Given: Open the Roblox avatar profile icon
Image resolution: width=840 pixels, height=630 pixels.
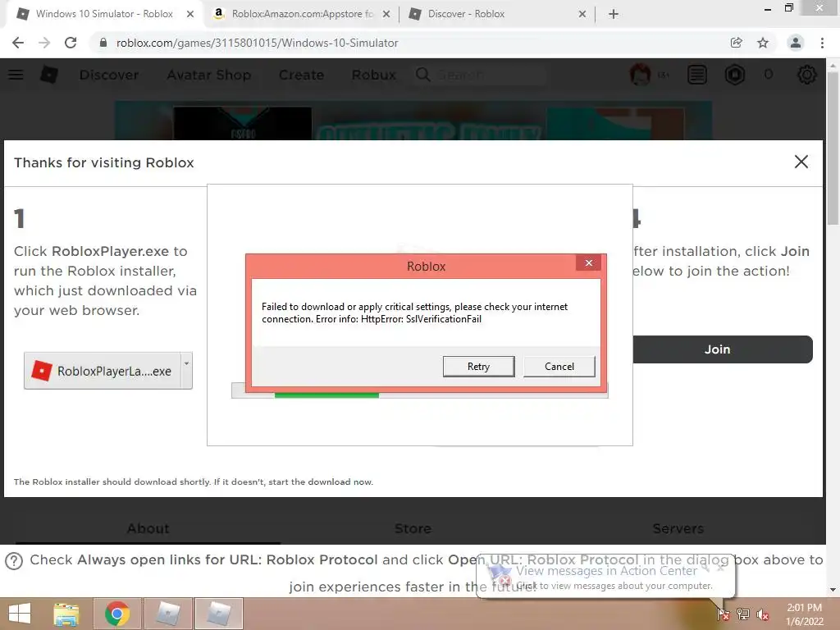Looking at the screenshot, I should [x=640, y=75].
